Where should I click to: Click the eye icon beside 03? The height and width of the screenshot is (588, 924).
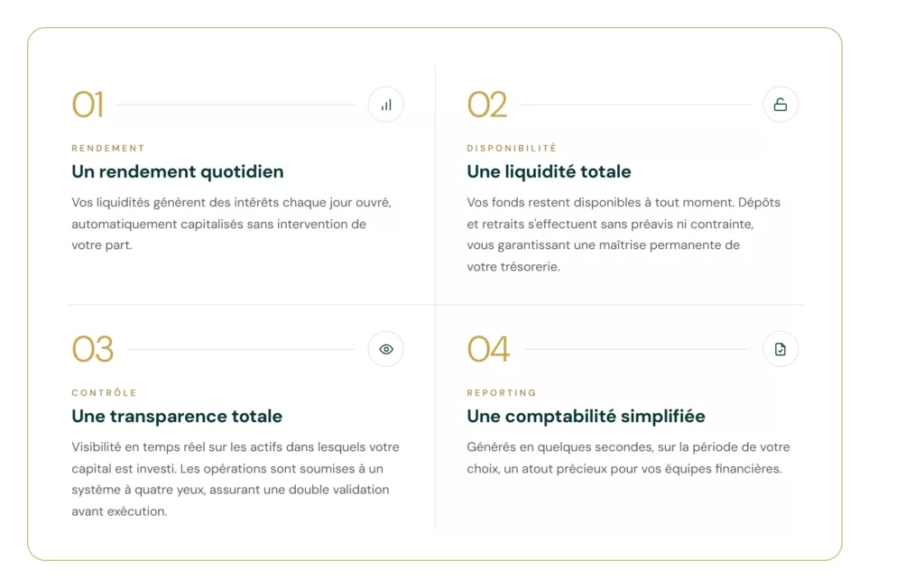(386, 349)
